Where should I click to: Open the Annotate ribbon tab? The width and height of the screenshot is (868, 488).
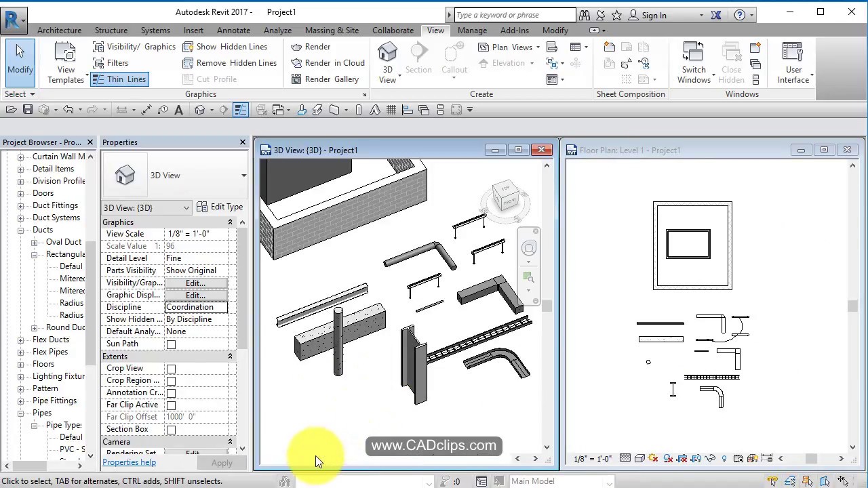[x=233, y=30]
